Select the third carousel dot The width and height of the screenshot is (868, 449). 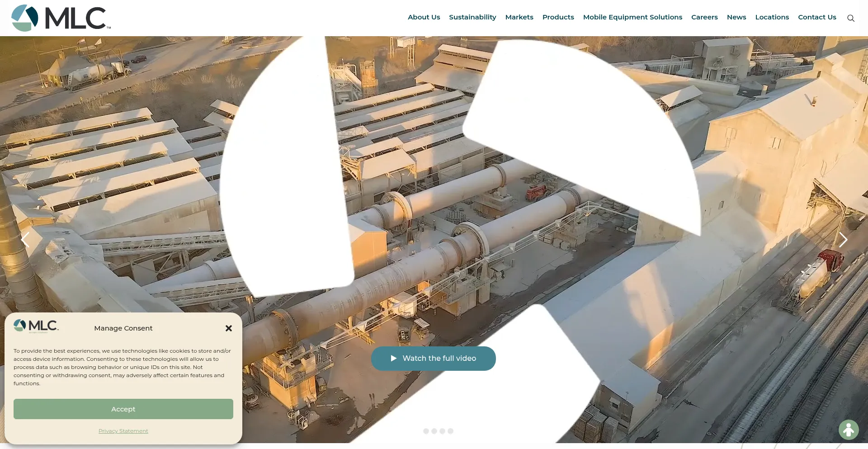pos(442,431)
